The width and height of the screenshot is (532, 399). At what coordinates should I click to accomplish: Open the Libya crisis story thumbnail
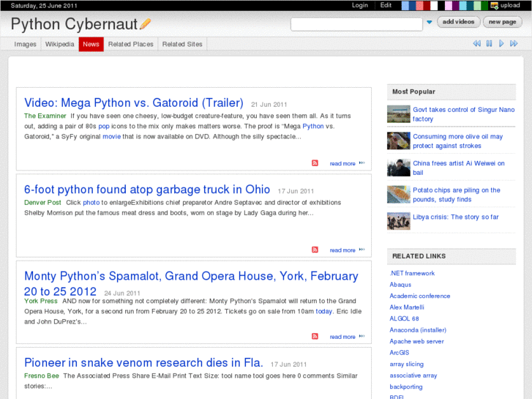(x=399, y=221)
